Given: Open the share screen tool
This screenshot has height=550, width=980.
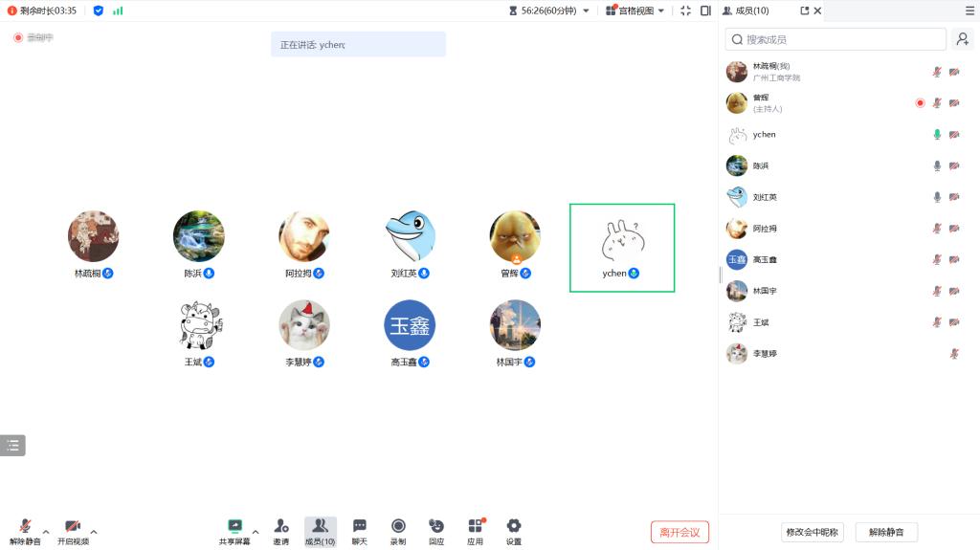Looking at the screenshot, I should pyautogui.click(x=235, y=531).
